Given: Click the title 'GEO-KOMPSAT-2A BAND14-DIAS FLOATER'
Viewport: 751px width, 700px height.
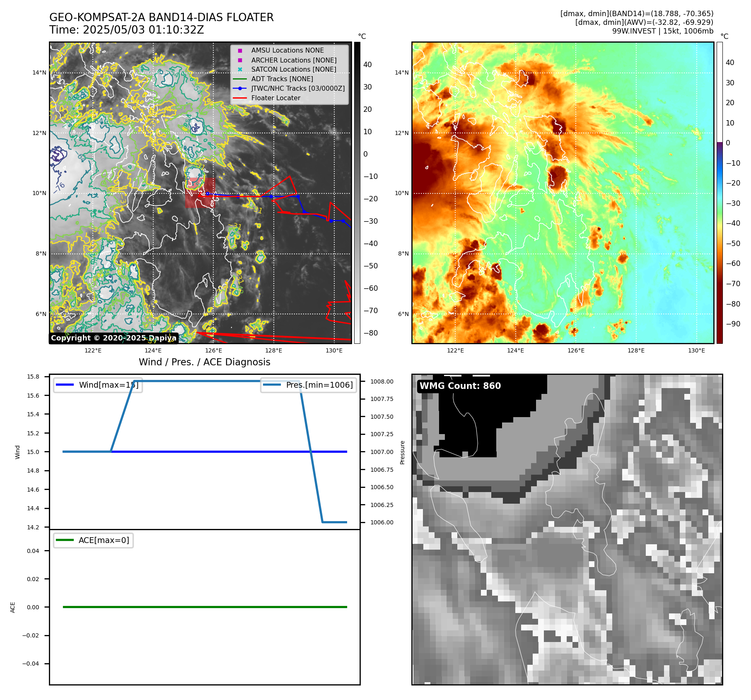Looking at the screenshot, I should 162,17.
